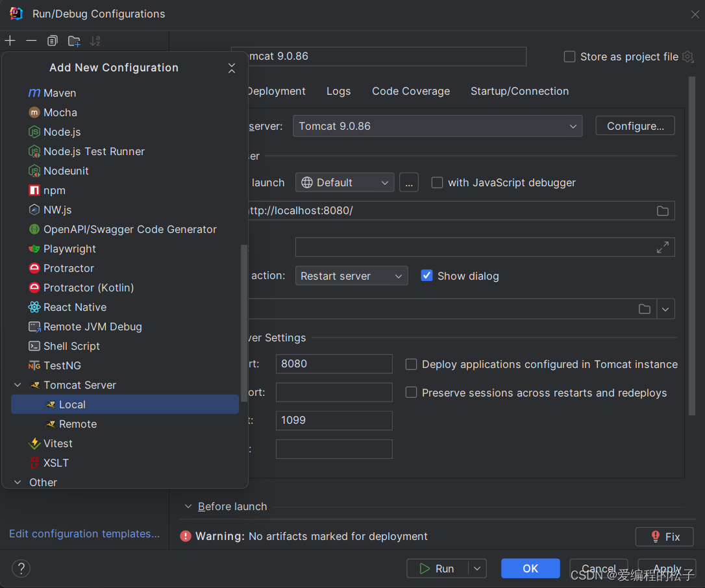
Task: Enable Deploy applications configured in Tomcat instance
Action: click(411, 364)
